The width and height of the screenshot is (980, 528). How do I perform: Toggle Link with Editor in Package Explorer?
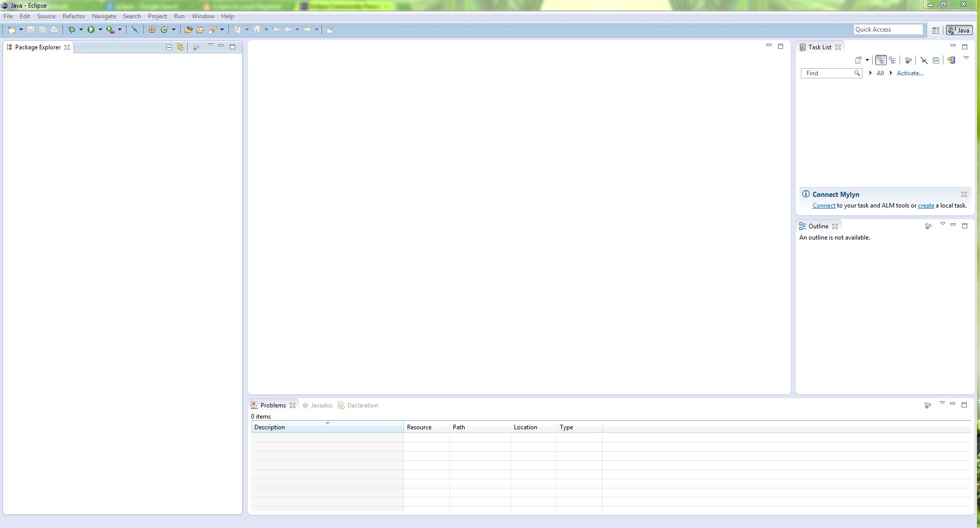[180, 47]
